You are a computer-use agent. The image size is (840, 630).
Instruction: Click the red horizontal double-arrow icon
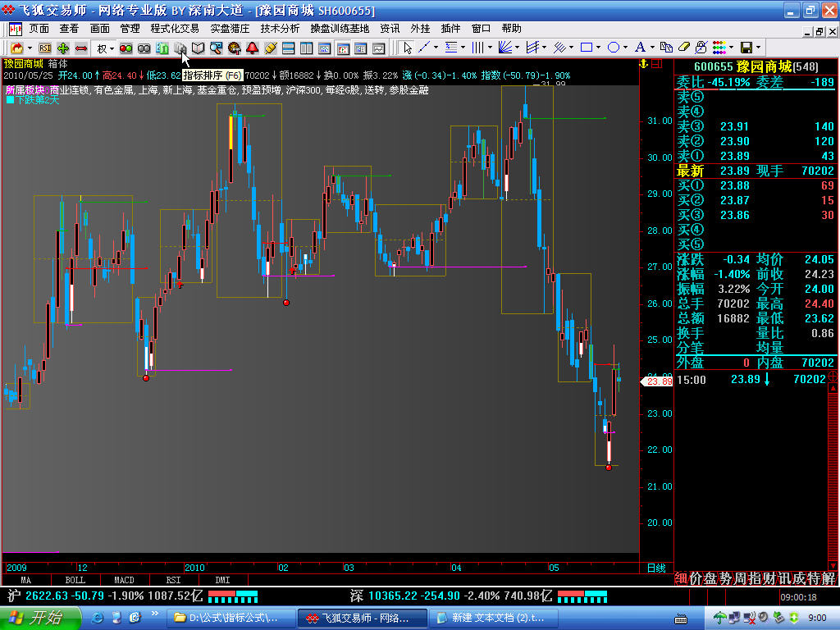tap(81, 48)
